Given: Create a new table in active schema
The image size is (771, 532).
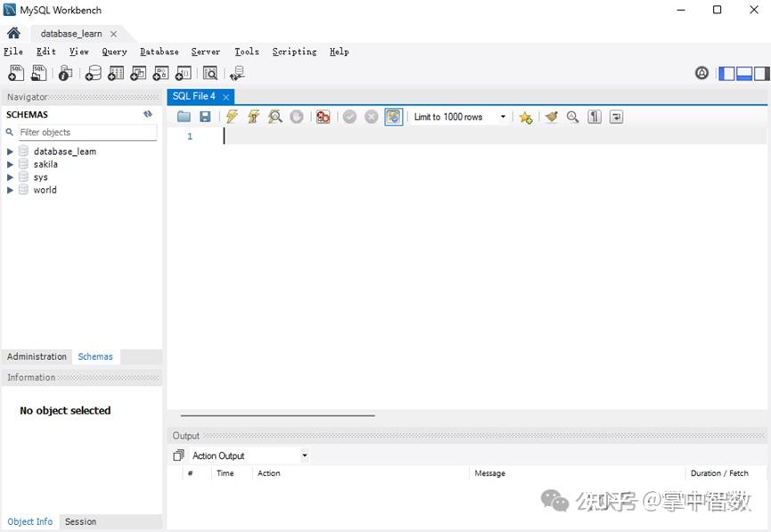Looking at the screenshot, I should [x=116, y=73].
